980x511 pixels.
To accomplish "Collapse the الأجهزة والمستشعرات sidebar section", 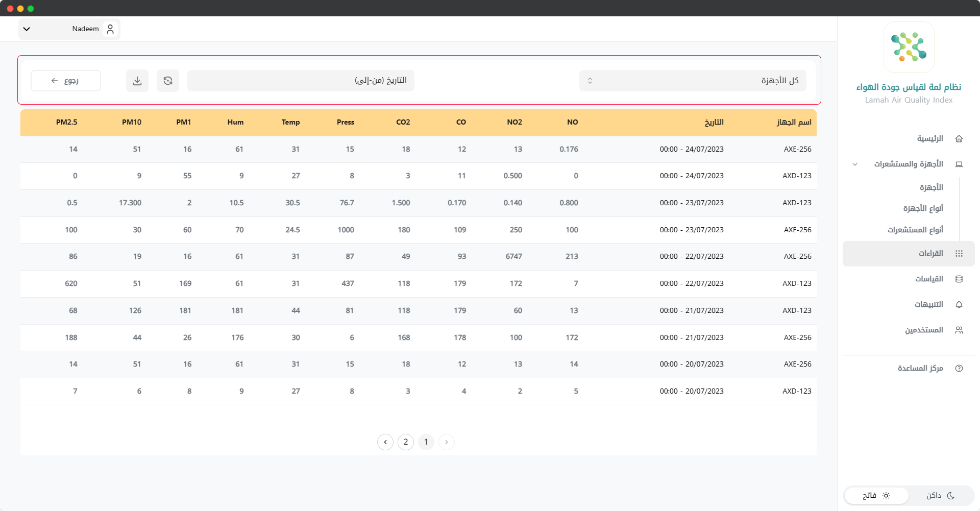I will 855,164.
